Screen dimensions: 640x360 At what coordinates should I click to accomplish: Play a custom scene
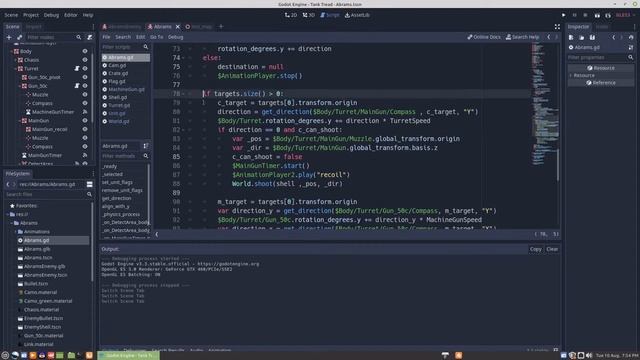click(x=608, y=15)
